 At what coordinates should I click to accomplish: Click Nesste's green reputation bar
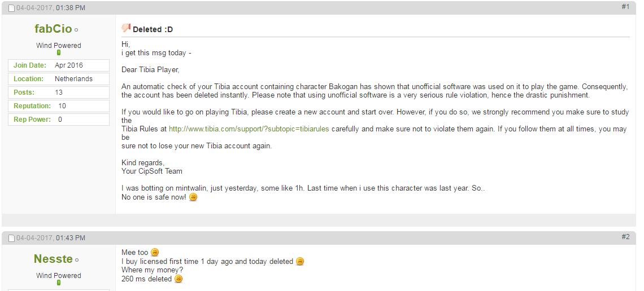59,283
